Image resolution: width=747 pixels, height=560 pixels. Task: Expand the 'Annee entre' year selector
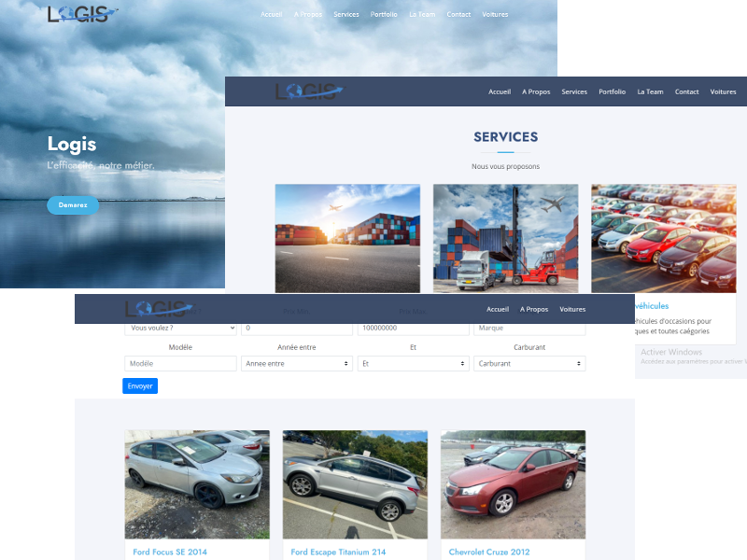[x=296, y=364]
